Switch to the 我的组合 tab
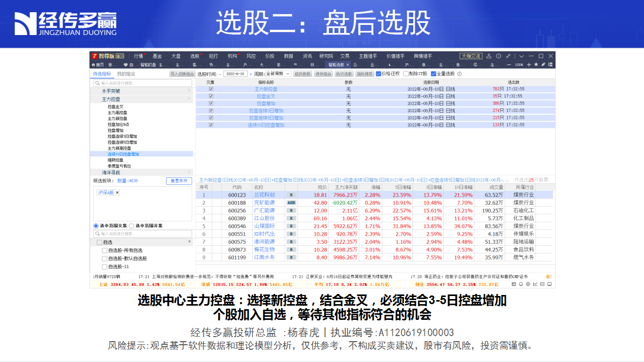 [x=126, y=74]
